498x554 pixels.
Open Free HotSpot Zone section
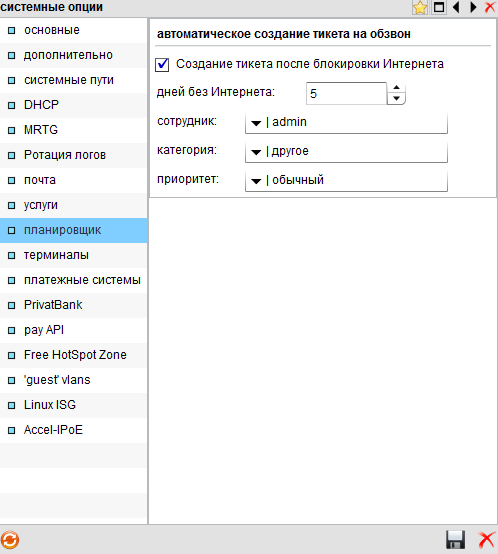pos(73,355)
